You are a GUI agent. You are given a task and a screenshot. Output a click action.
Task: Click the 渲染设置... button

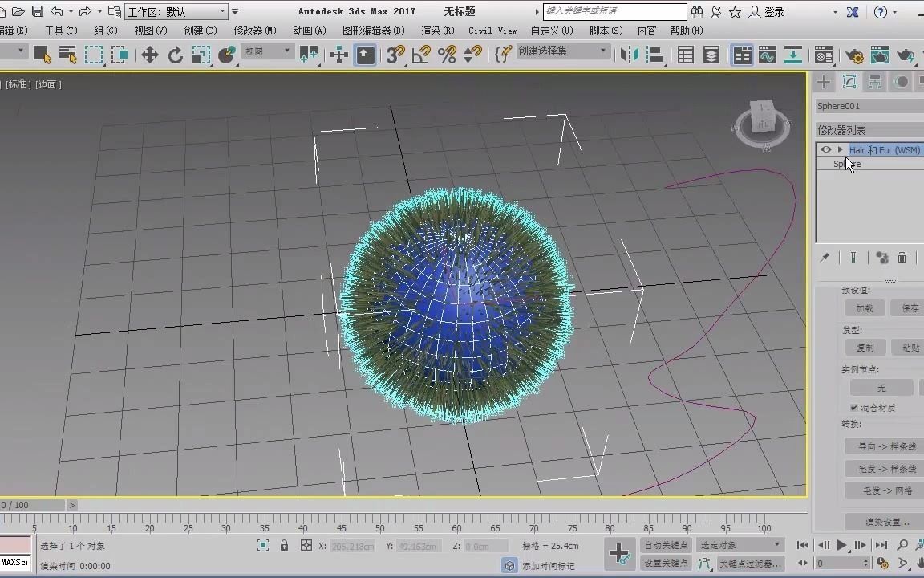click(x=886, y=522)
